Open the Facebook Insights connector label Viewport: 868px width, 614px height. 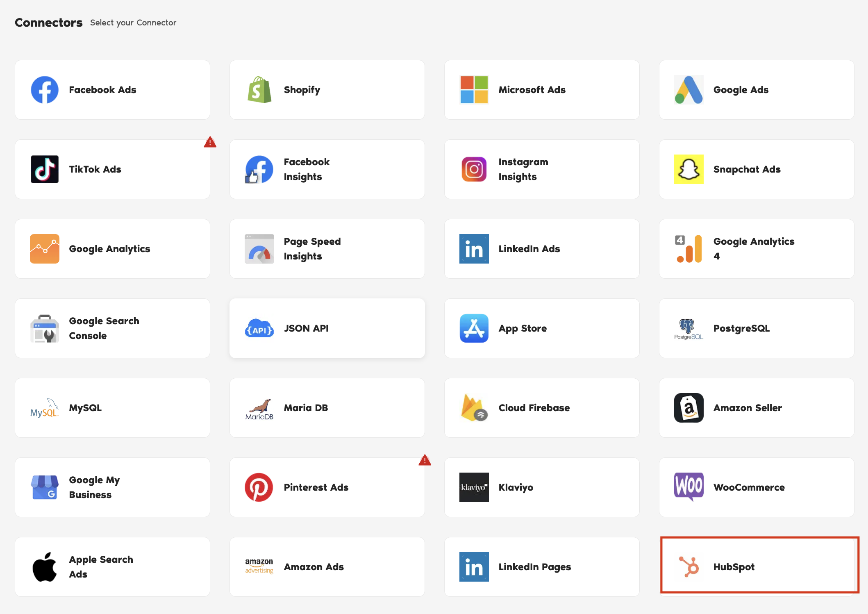(x=307, y=169)
